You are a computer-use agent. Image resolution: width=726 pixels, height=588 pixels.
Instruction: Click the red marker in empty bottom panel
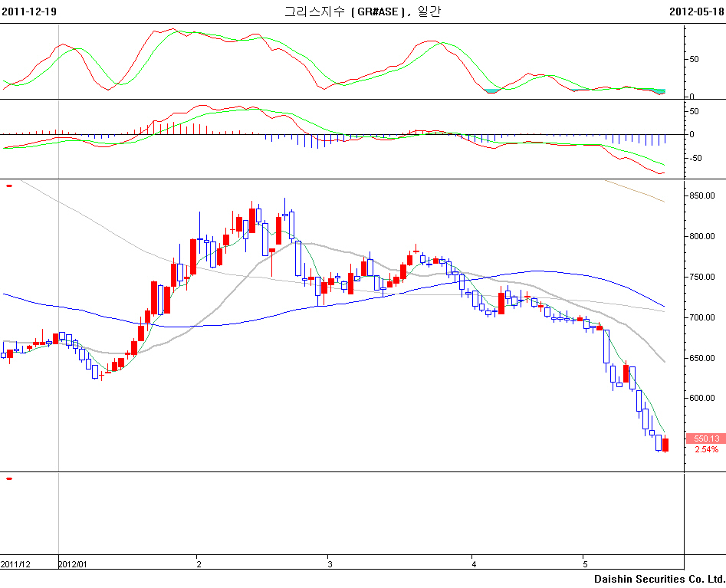click(x=9, y=478)
